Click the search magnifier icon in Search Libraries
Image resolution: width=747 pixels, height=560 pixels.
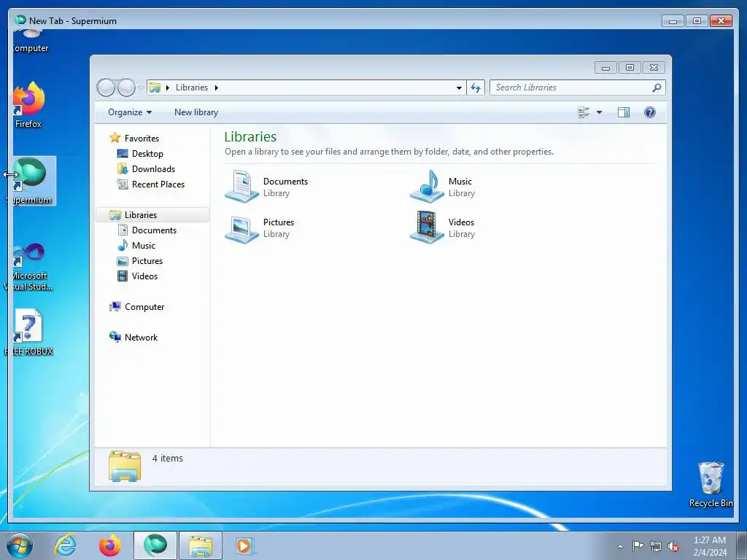pos(657,87)
